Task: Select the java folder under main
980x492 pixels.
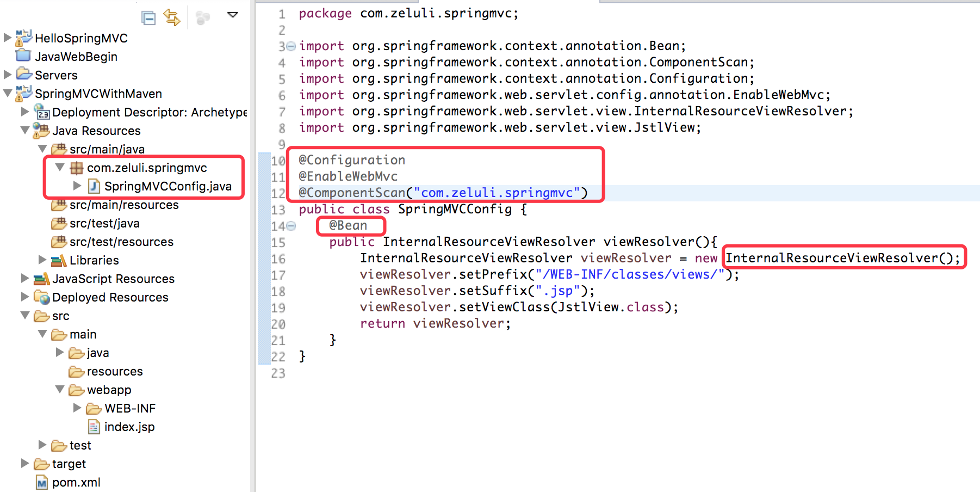Action: click(x=98, y=353)
